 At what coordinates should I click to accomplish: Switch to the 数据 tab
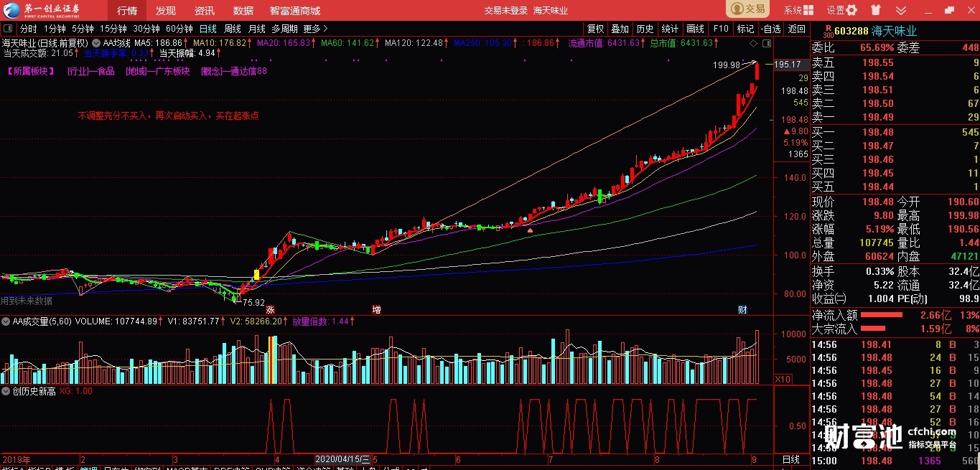click(243, 10)
